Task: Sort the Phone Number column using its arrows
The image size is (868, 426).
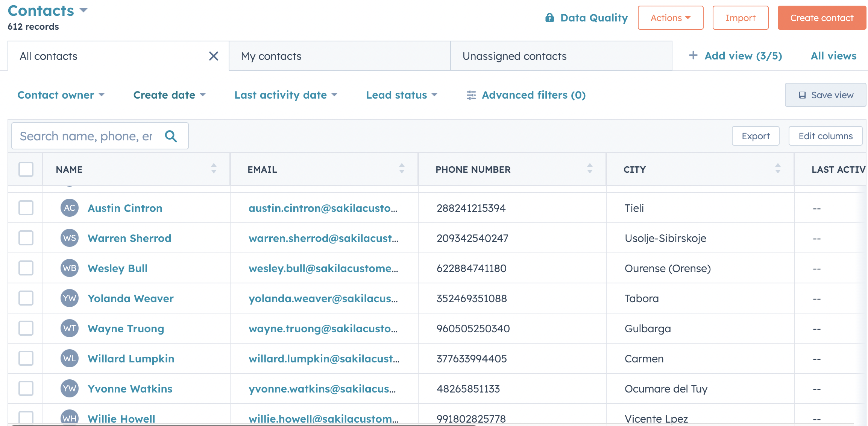Action: 589,169
